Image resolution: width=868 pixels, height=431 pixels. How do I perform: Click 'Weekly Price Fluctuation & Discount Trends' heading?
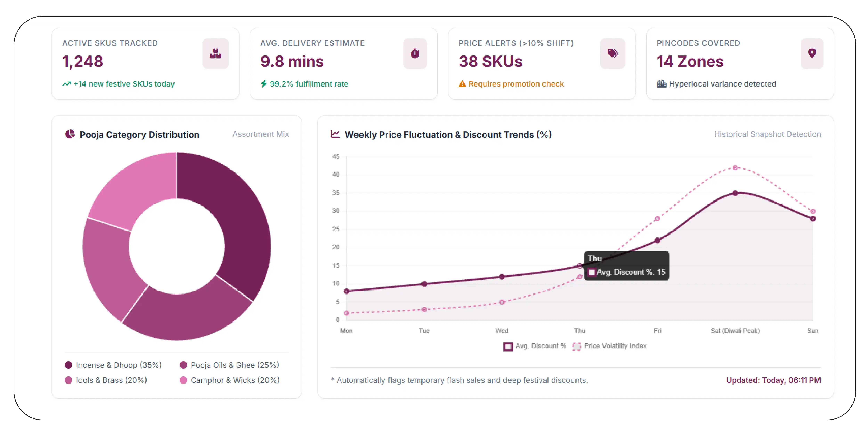[x=448, y=134]
